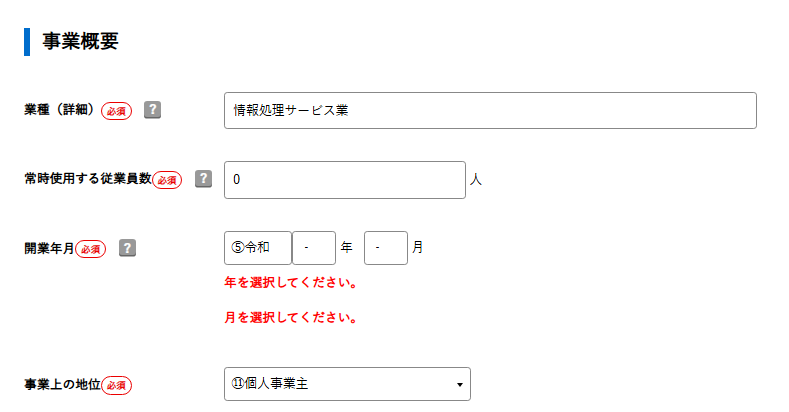Click the 業種（詳細） field label
The width and height of the screenshot is (789, 412).
tap(60, 110)
